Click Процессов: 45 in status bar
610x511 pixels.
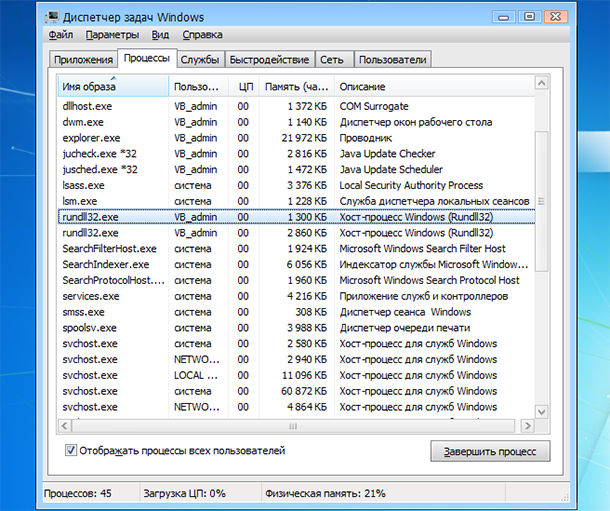point(77,494)
